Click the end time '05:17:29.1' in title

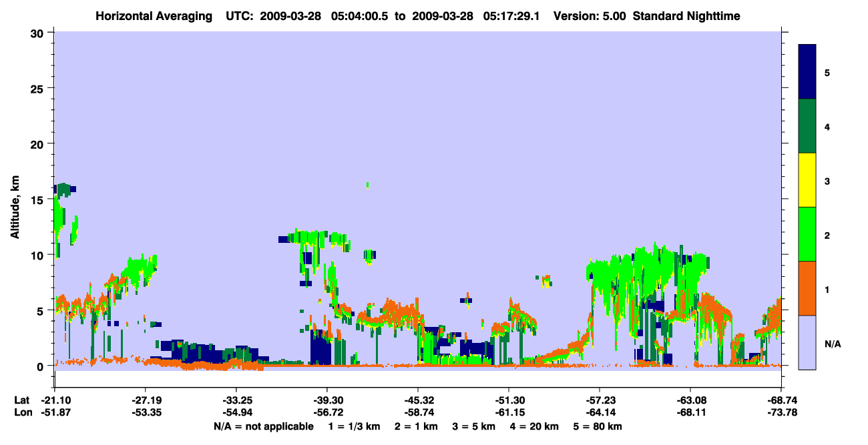tap(512, 15)
